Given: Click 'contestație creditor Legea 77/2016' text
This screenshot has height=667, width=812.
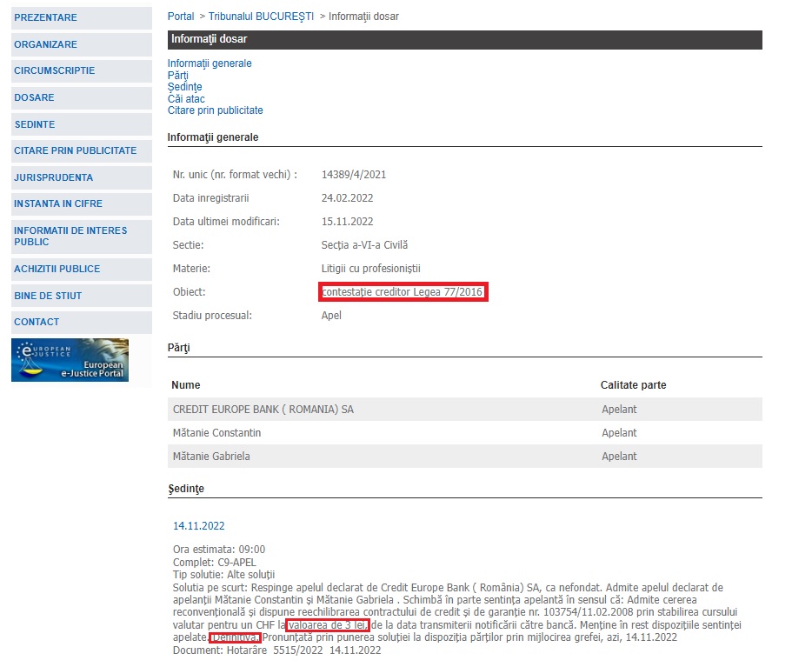Looking at the screenshot, I should pos(403,292).
